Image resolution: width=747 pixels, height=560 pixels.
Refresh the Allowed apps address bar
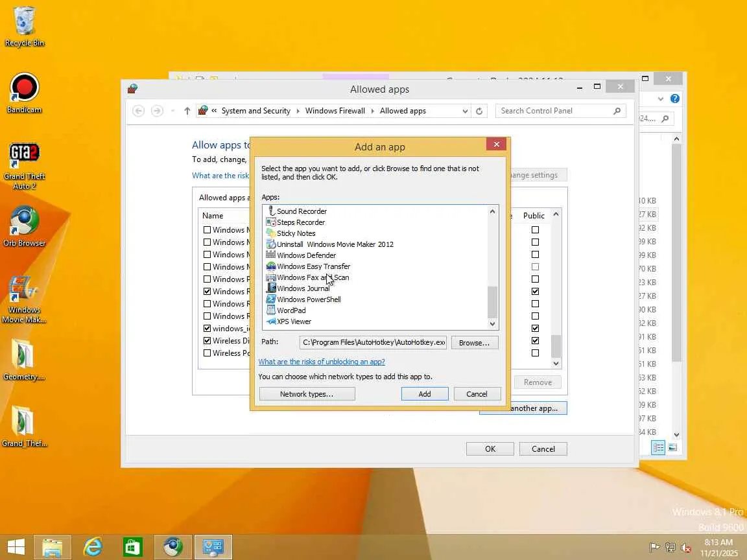[x=479, y=111]
